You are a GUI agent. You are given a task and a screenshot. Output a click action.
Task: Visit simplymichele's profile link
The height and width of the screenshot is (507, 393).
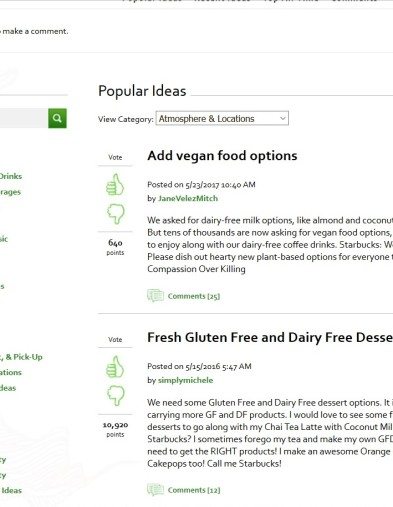185,380
